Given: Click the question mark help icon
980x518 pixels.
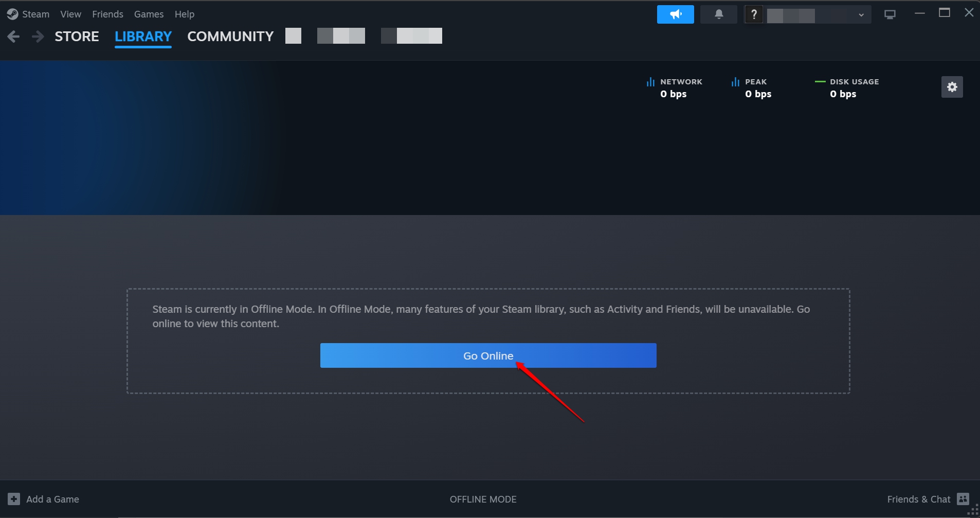Looking at the screenshot, I should pyautogui.click(x=753, y=14).
